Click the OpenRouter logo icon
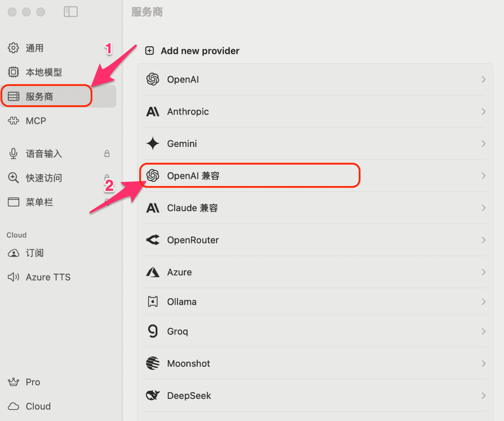Screen dimensions: 504x421 tap(153, 240)
